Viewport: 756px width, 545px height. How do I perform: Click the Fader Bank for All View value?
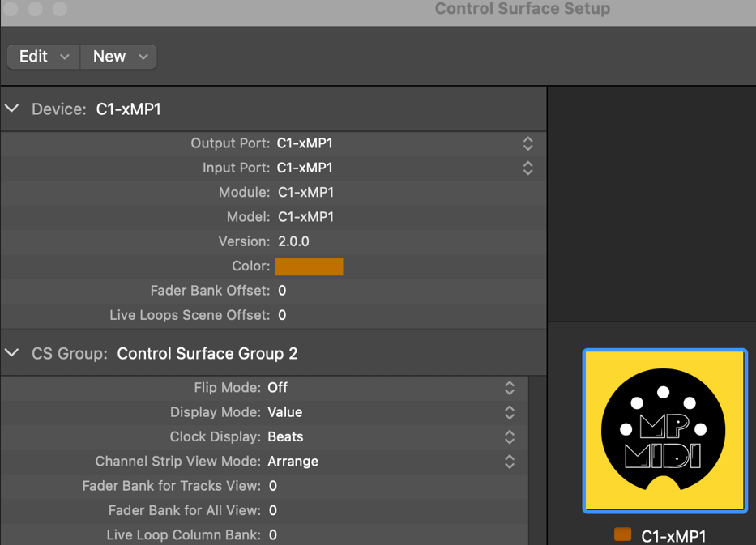273,510
